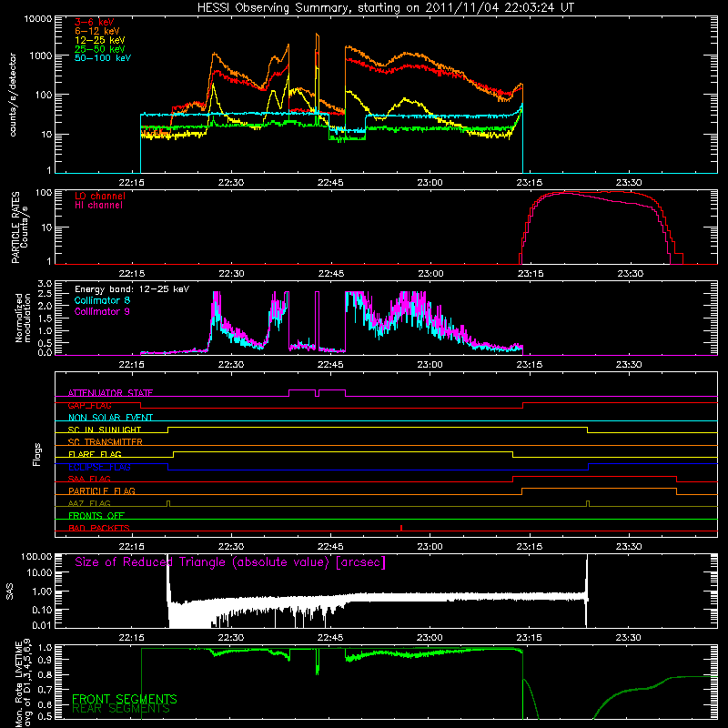The width and height of the screenshot is (728, 728).
Task: Click the green '25-50 keV' legend entry
Action: tap(100, 49)
